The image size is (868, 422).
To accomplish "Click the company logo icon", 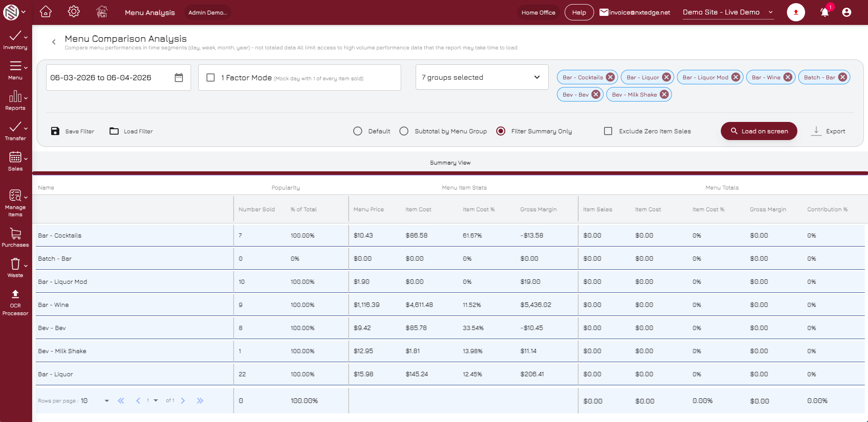I will click(11, 12).
